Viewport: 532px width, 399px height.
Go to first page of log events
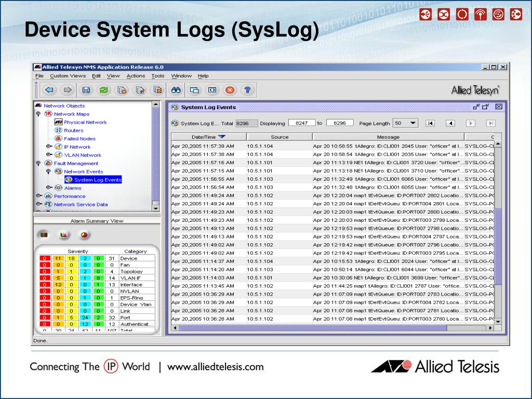click(430, 123)
